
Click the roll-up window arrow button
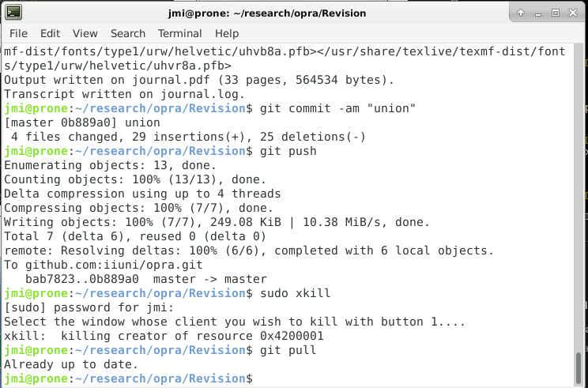[521, 13]
